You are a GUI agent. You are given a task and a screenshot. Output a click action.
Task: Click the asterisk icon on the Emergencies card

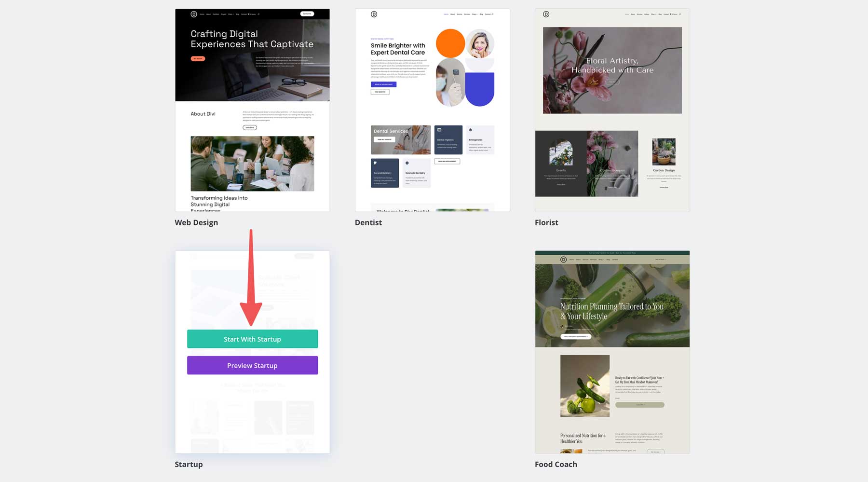(x=471, y=130)
